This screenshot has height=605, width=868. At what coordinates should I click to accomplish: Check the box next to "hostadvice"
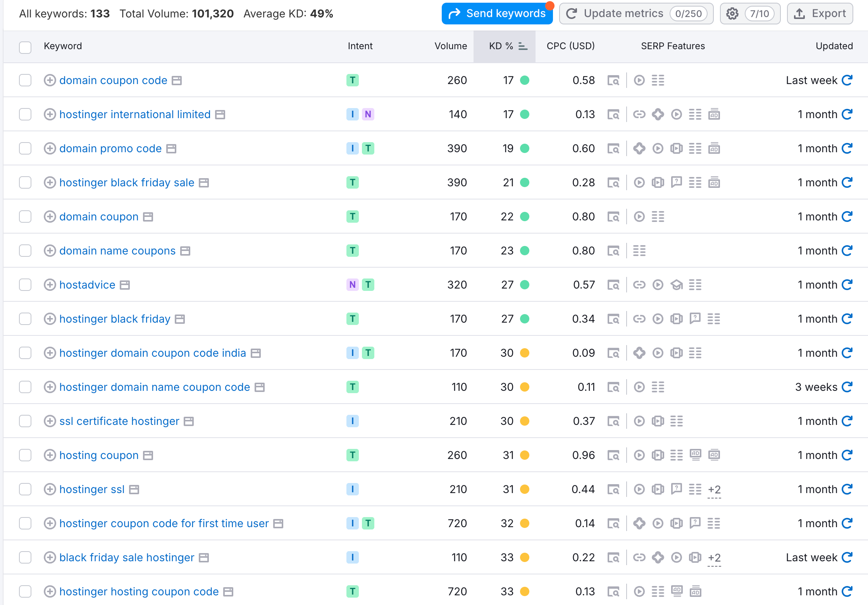(x=25, y=284)
